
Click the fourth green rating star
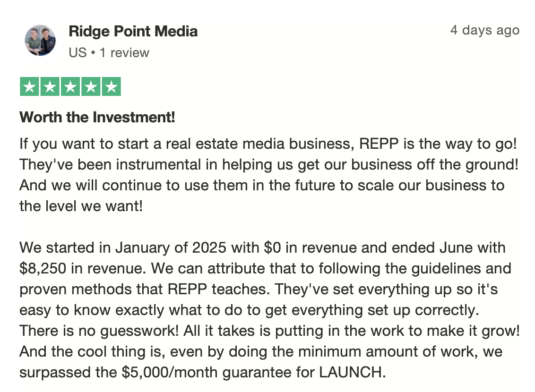pos(91,86)
